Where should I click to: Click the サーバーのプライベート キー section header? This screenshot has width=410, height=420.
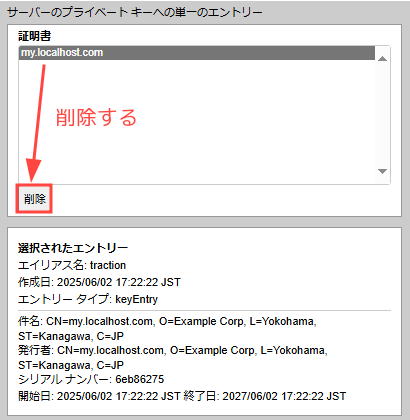pyautogui.click(x=135, y=13)
